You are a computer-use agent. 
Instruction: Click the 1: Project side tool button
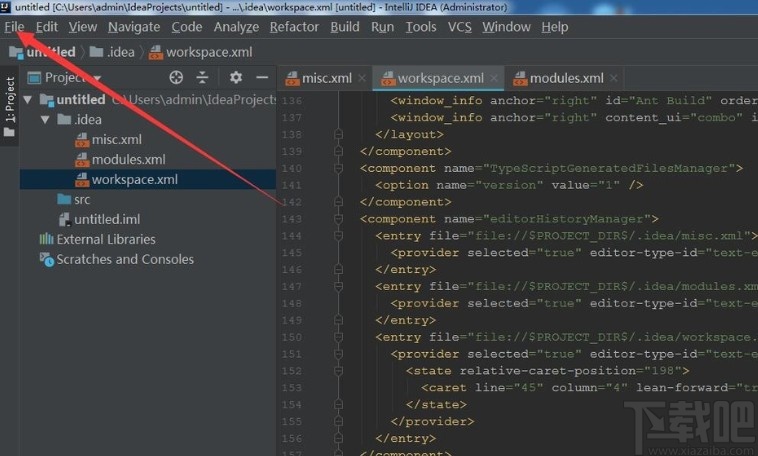point(10,106)
